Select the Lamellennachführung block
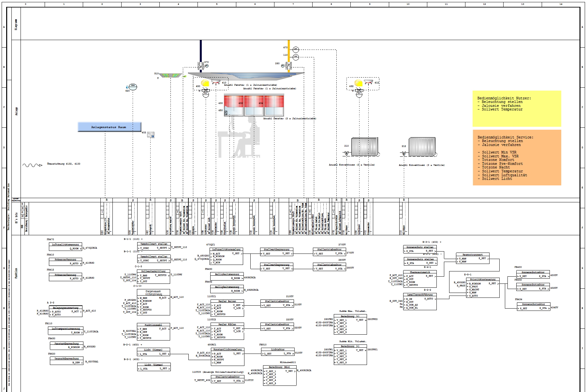The image size is (587, 392). pyautogui.click(x=420, y=301)
